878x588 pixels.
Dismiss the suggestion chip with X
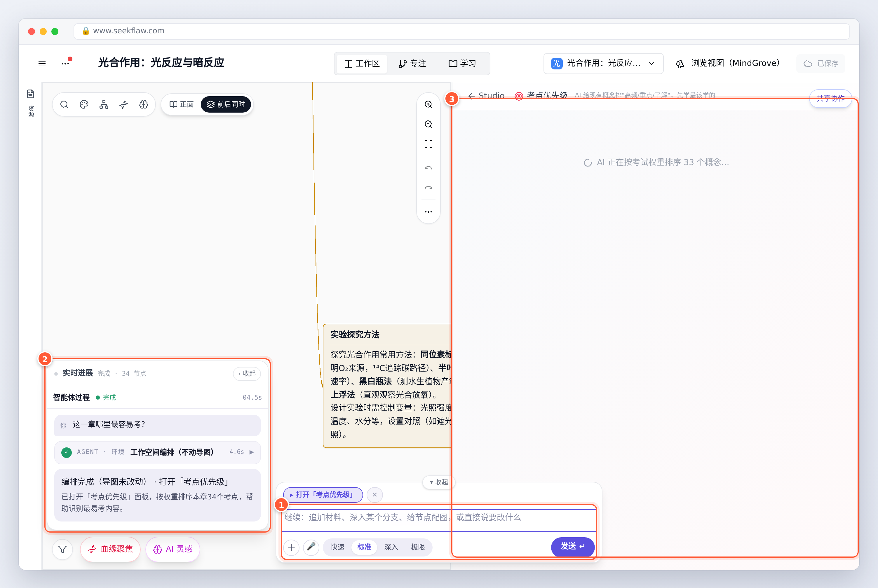click(375, 495)
